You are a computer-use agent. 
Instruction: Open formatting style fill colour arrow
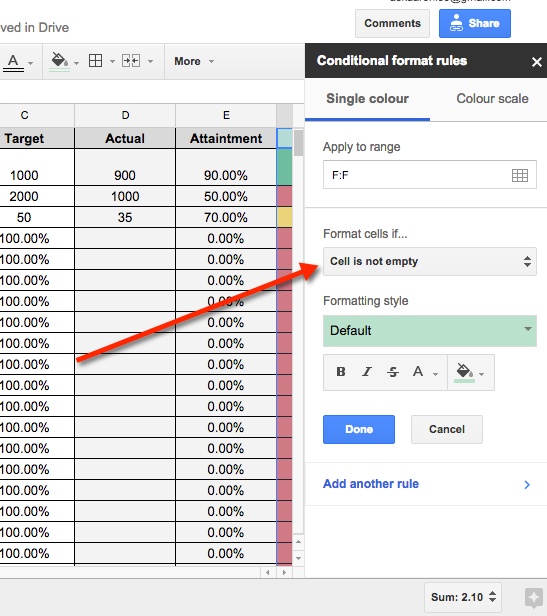click(x=482, y=374)
